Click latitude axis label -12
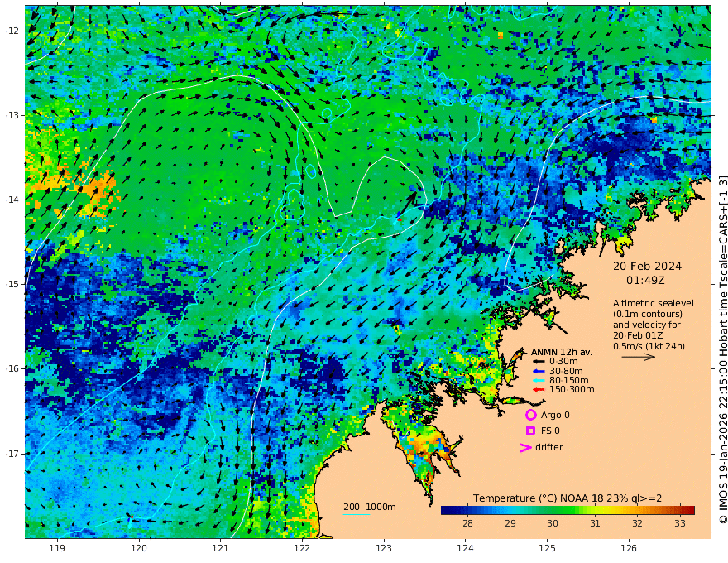The image size is (728, 563). click(x=12, y=31)
